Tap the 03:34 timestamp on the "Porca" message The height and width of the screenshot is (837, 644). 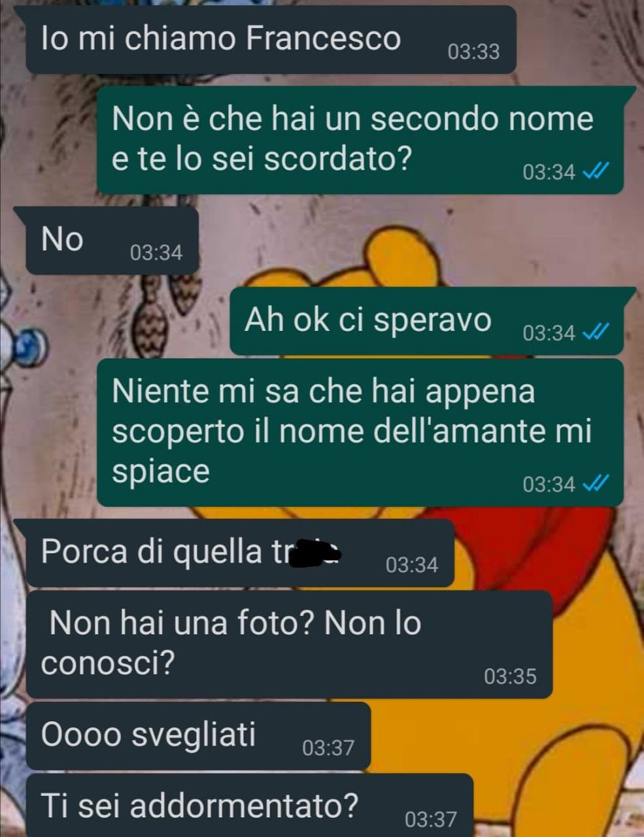pyautogui.click(x=412, y=565)
